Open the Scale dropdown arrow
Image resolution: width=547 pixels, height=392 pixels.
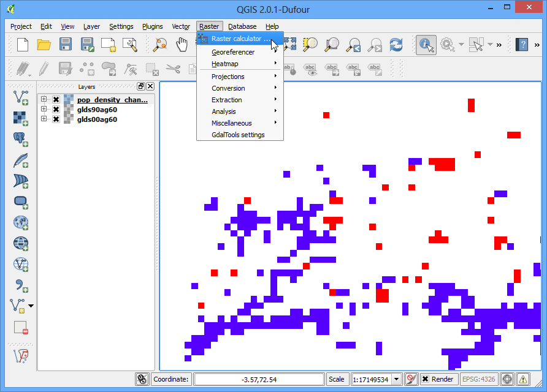(396, 379)
